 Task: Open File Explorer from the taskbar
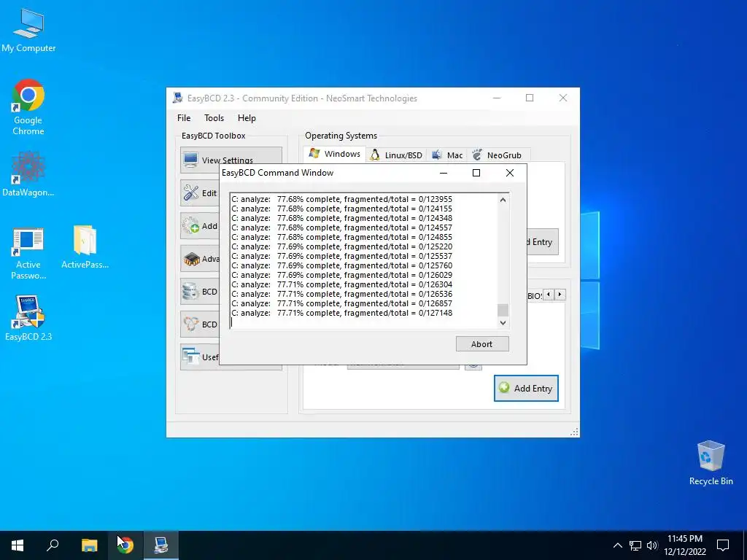click(x=89, y=545)
